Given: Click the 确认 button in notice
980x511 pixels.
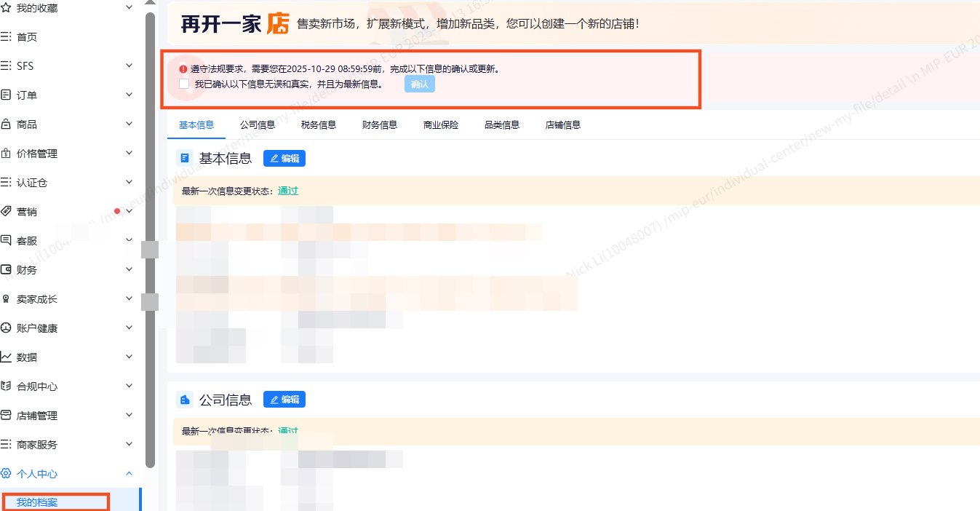Looking at the screenshot, I should pos(420,84).
